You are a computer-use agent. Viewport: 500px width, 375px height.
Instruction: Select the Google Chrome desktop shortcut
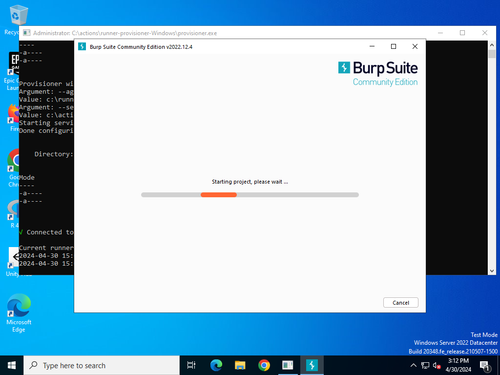(x=13, y=167)
